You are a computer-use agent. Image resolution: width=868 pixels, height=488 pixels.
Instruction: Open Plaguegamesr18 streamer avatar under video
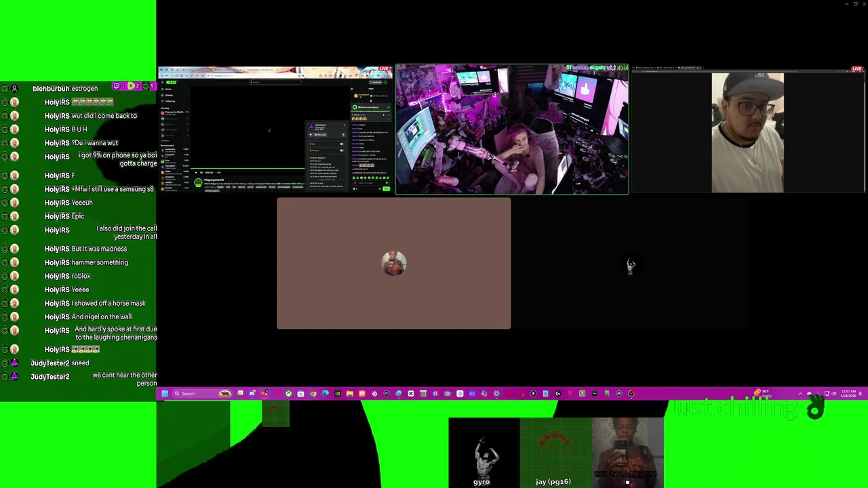[198, 182]
